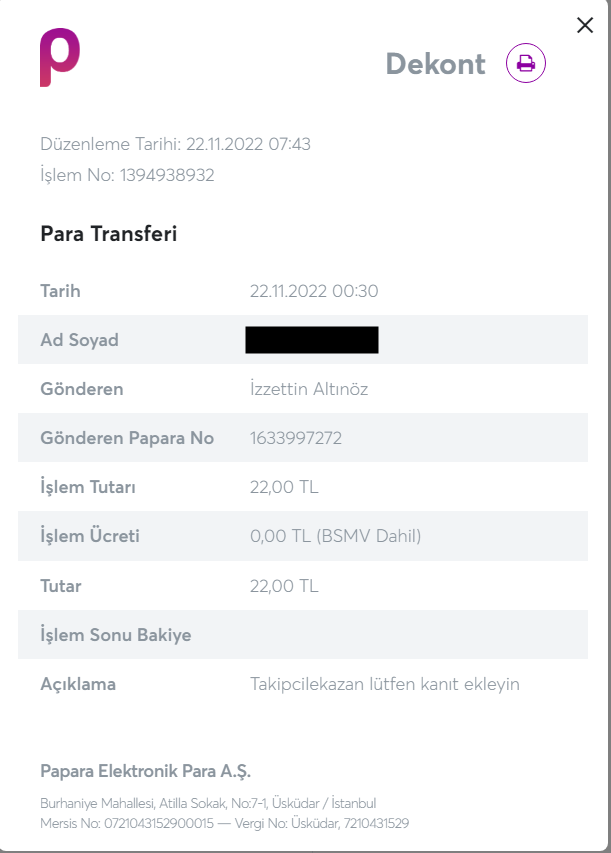
Task: Click the Para Transferi heading
Action: point(108,234)
